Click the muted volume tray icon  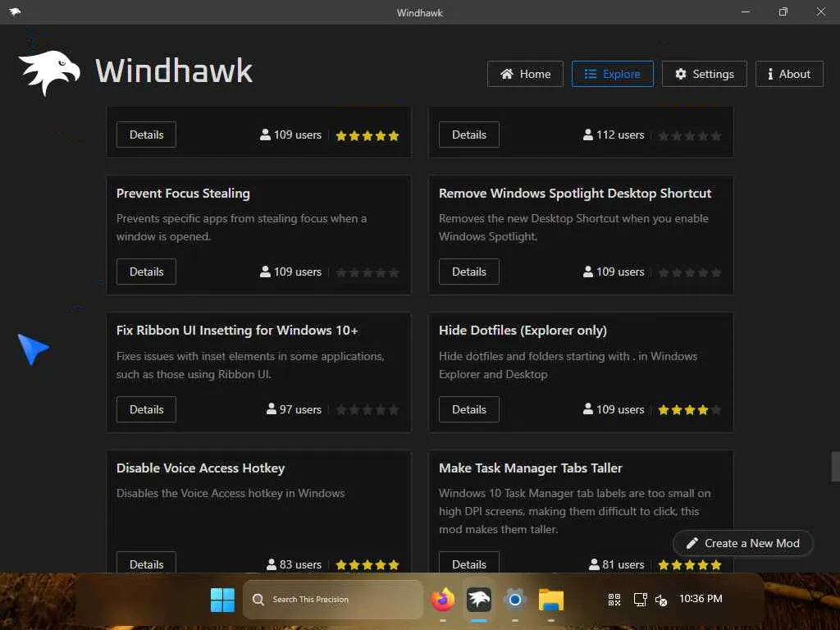tap(661, 600)
